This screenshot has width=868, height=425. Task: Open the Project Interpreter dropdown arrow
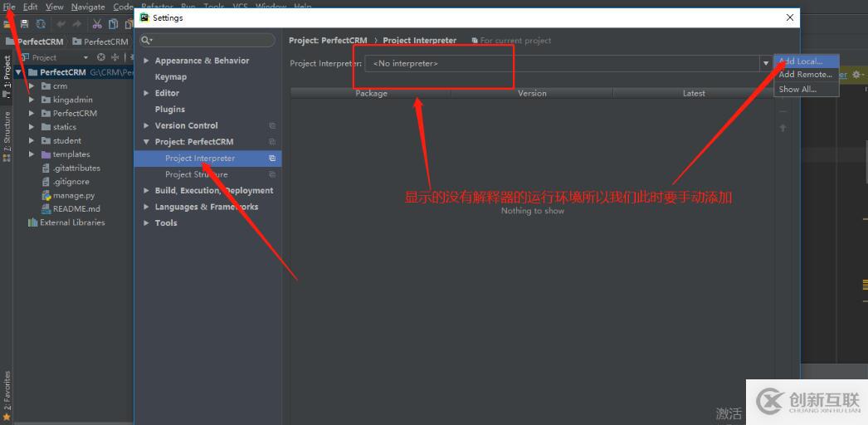(766, 63)
